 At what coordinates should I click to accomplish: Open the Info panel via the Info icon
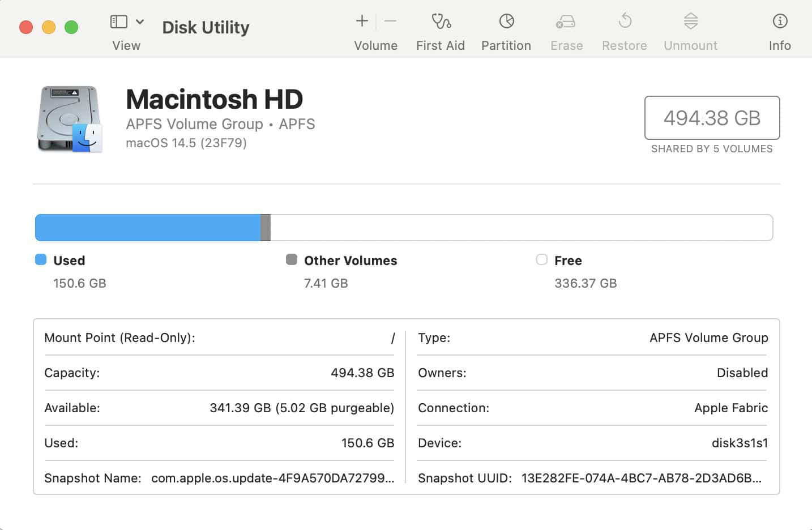pos(780,23)
